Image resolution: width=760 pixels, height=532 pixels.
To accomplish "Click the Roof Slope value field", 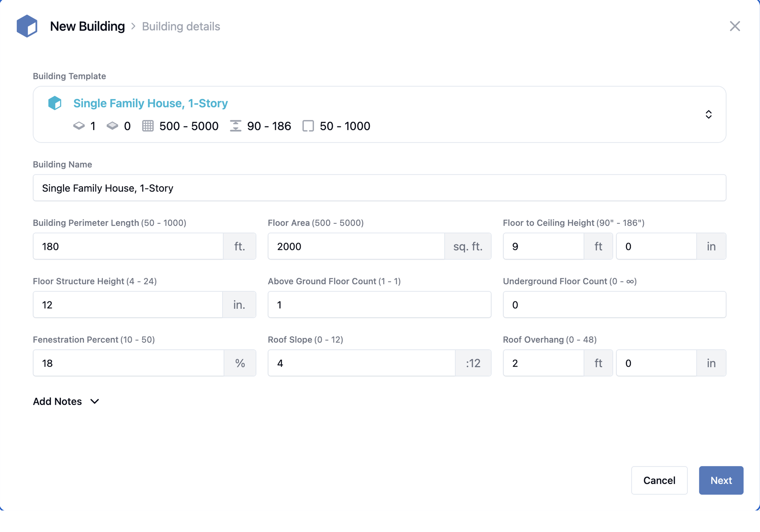I will pos(361,363).
